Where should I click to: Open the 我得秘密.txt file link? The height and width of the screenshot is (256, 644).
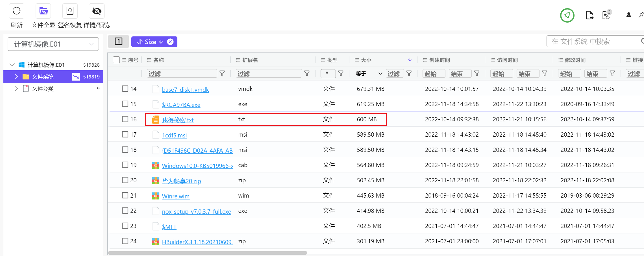tap(178, 120)
